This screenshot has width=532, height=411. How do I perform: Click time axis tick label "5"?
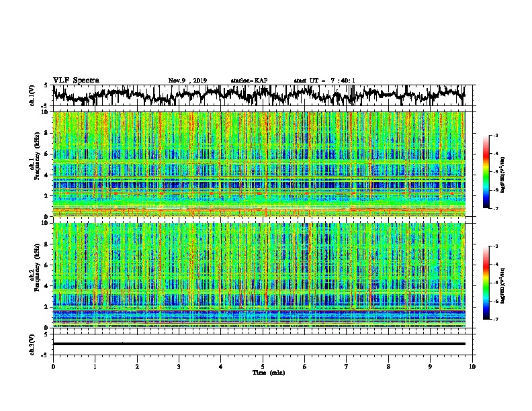click(263, 367)
